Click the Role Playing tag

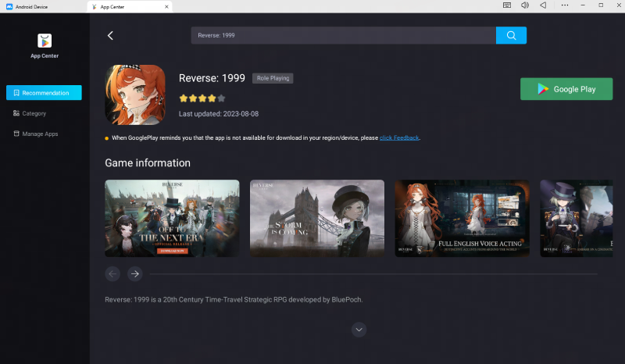[x=273, y=78]
